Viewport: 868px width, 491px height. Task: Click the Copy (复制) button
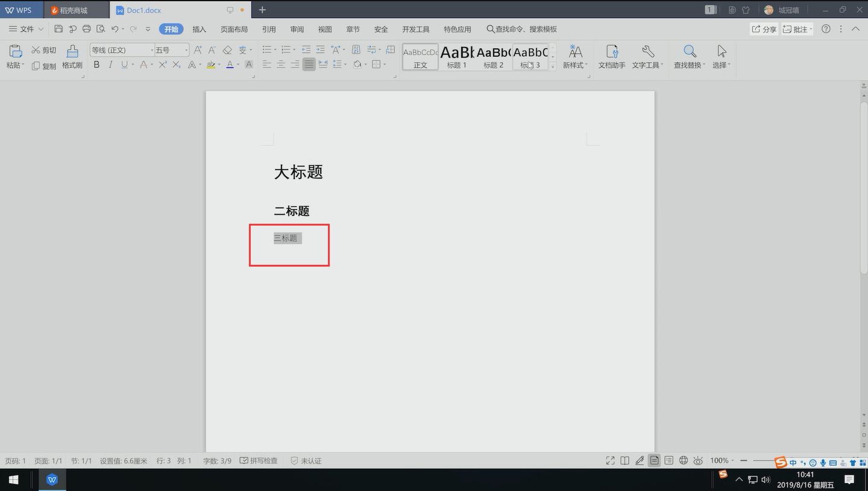click(44, 66)
